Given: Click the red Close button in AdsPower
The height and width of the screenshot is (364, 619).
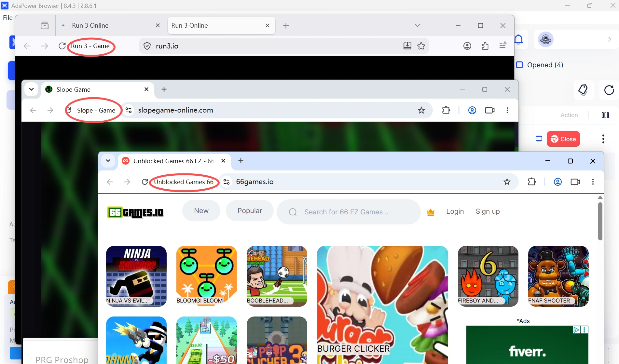Looking at the screenshot, I should (563, 139).
